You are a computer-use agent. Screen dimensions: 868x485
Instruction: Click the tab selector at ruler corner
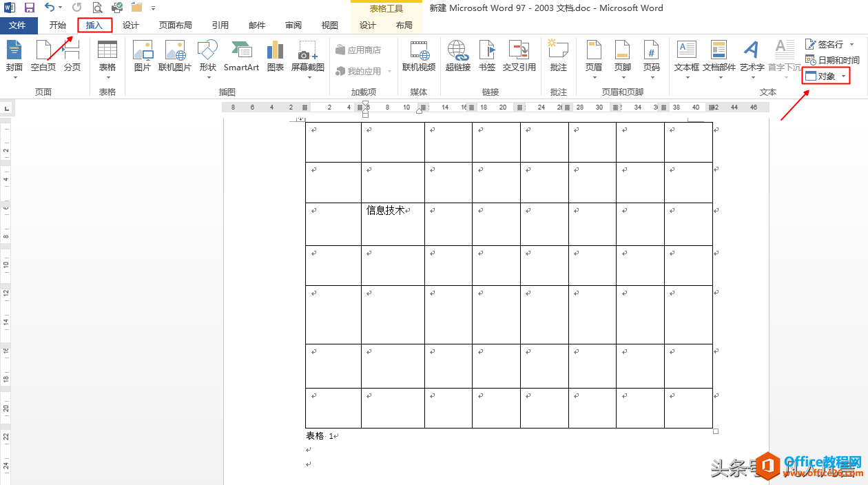click(6, 108)
